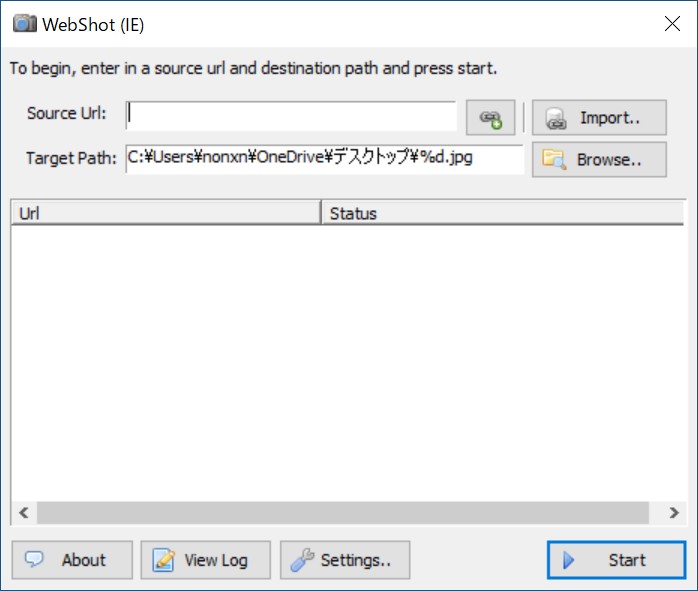
Task: Sort list by Url column header
Action: (165, 213)
